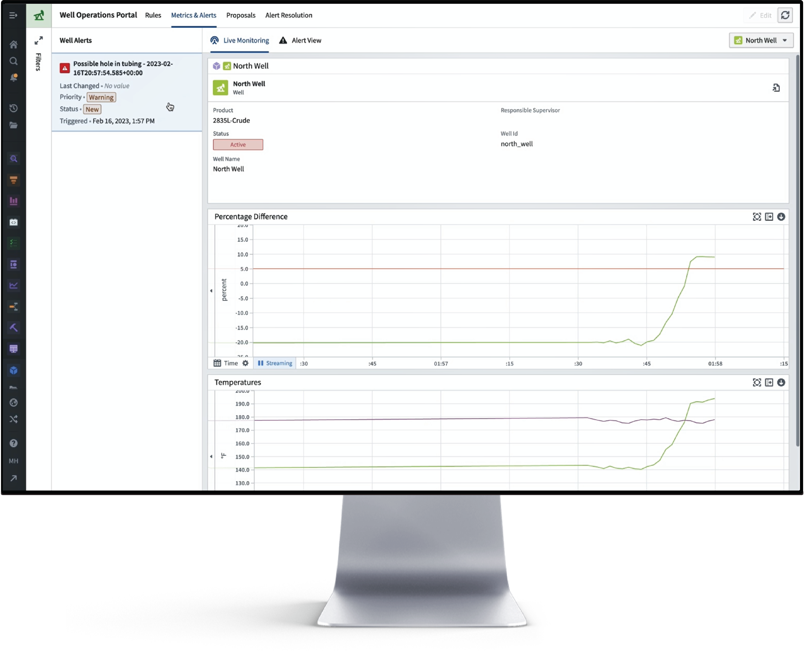Open the line chart analysis app icon
This screenshot has width=805, height=672.
(13, 285)
